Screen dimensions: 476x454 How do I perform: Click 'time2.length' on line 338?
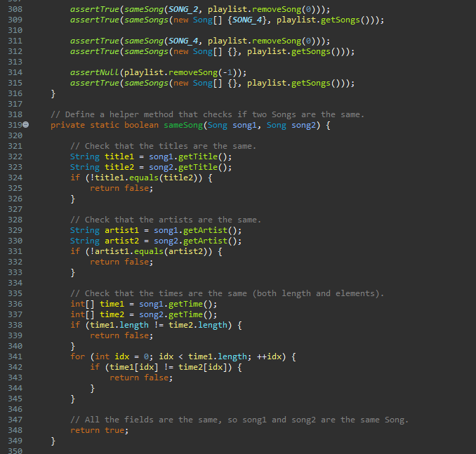click(x=197, y=325)
